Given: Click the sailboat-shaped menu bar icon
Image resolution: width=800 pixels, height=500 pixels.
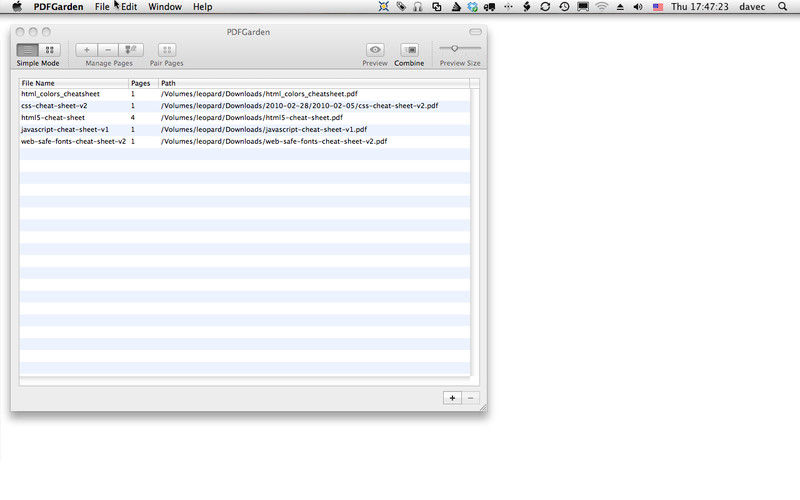Looking at the screenshot, I should (455, 7).
